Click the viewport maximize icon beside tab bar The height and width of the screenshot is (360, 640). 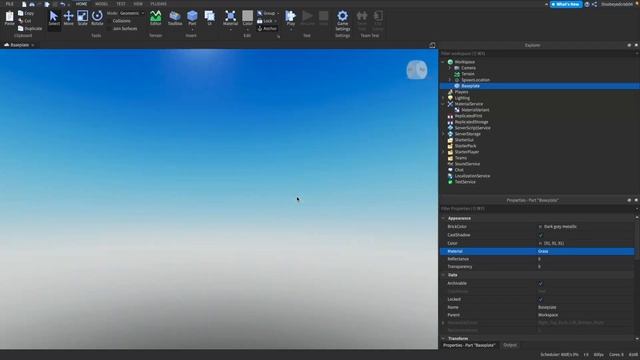coord(432,45)
